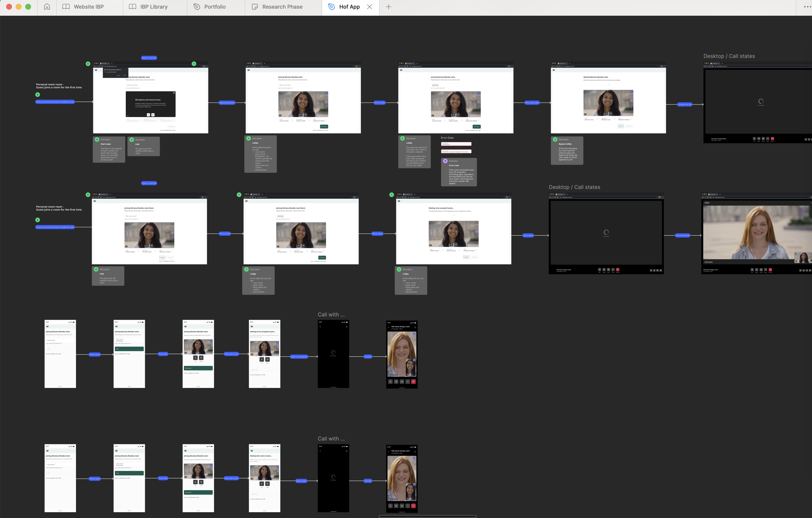Click green 2 badge on Lobby card
812x518 pixels.
click(x=402, y=139)
